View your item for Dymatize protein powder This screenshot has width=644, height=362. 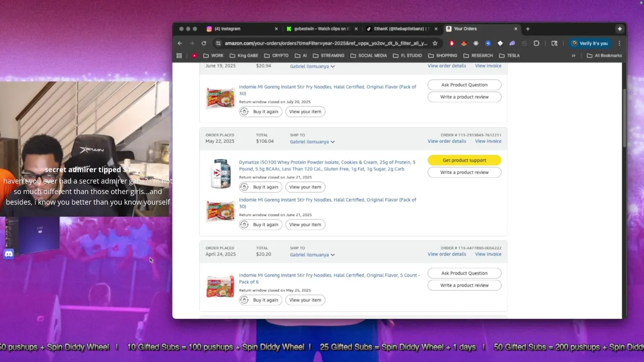[x=305, y=187]
